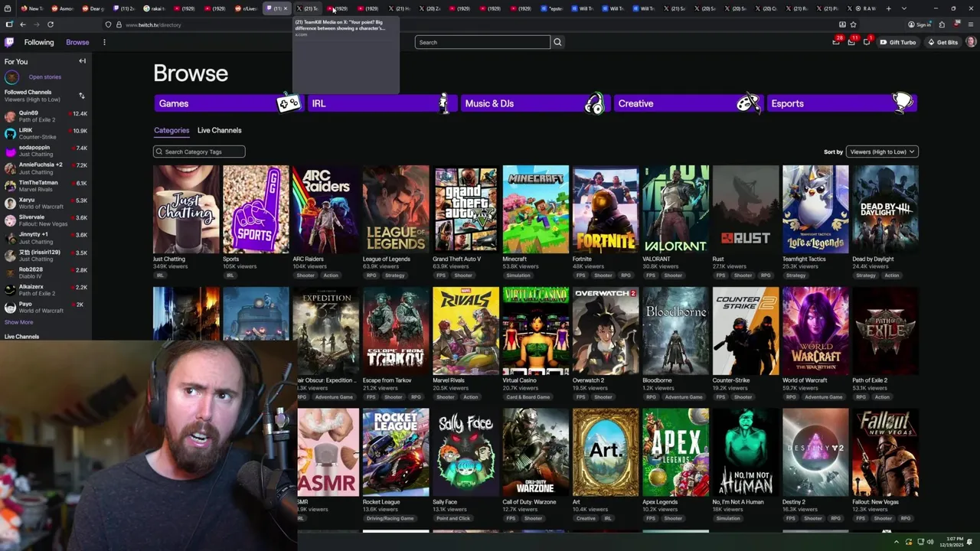
Task: Open the Minecraft category cover
Action: 536,209
